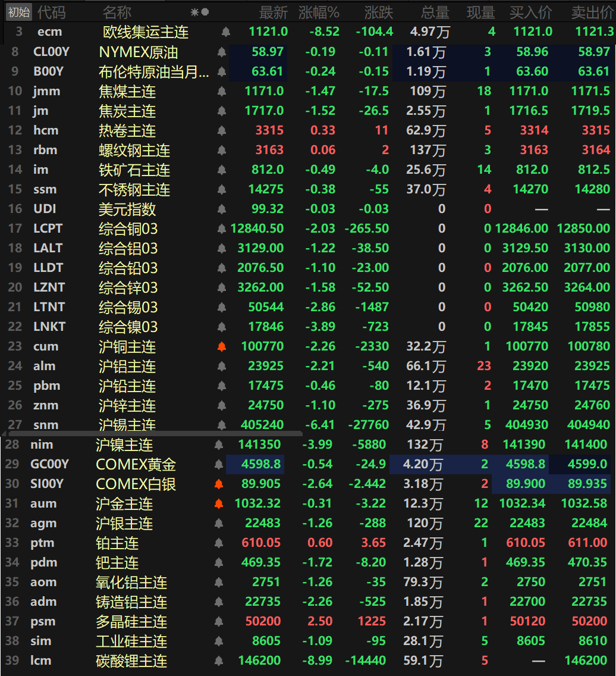Sort by the 最新 price column header
Image resolution: width=616 pixels, height=676 pixels.
273,12
